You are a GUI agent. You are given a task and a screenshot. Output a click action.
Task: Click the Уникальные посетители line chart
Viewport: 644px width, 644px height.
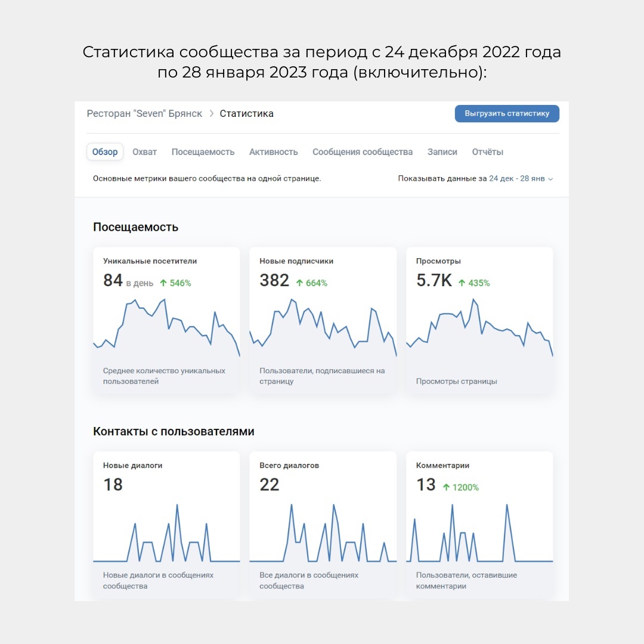coord(166,328)
